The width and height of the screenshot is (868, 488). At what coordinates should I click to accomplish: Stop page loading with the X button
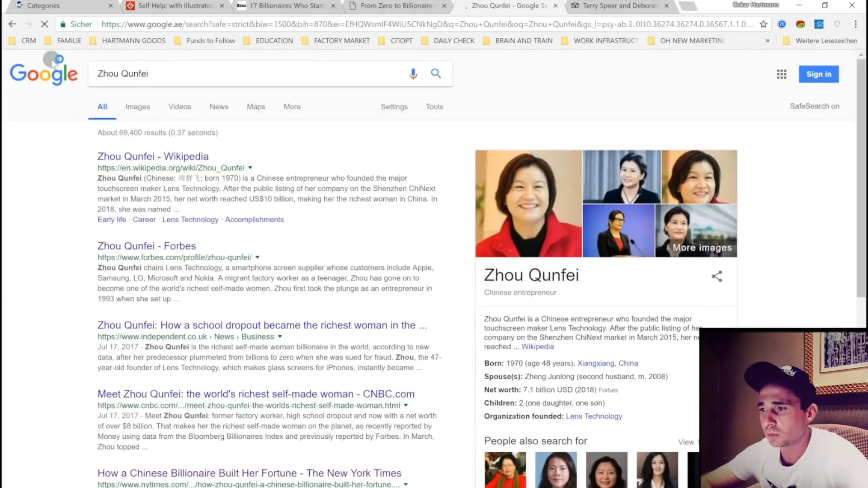click(44, 24)
